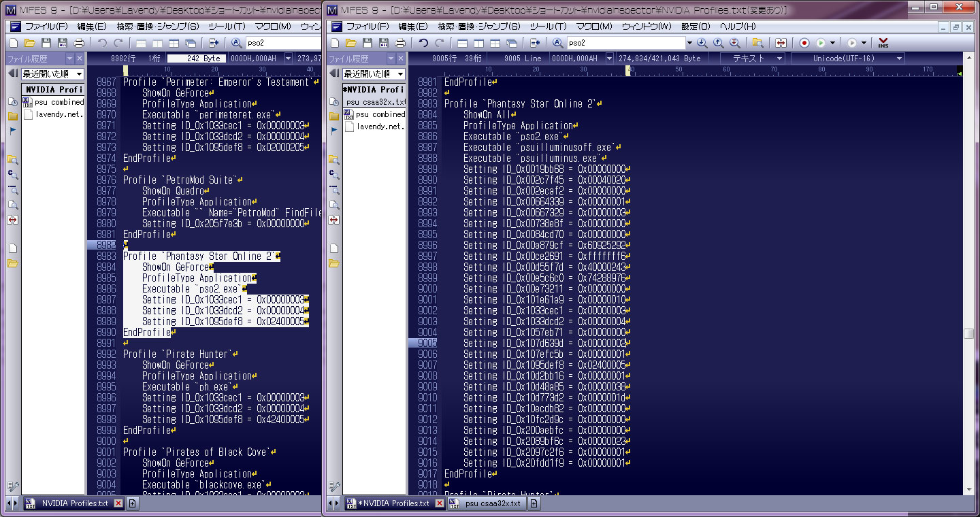Open 設定(O) menu in right window
Screen dimensions: 980x517
(x=696, y=27)
